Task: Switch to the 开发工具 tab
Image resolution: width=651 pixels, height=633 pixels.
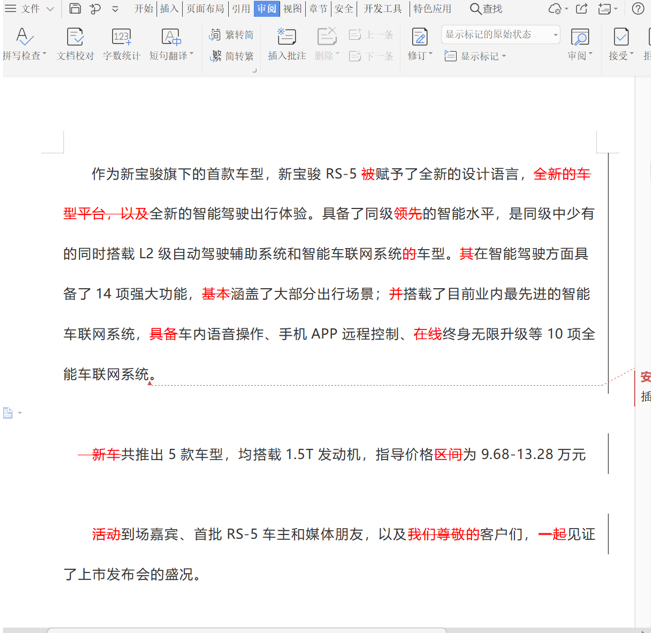Action: click(x=383, y=9)
